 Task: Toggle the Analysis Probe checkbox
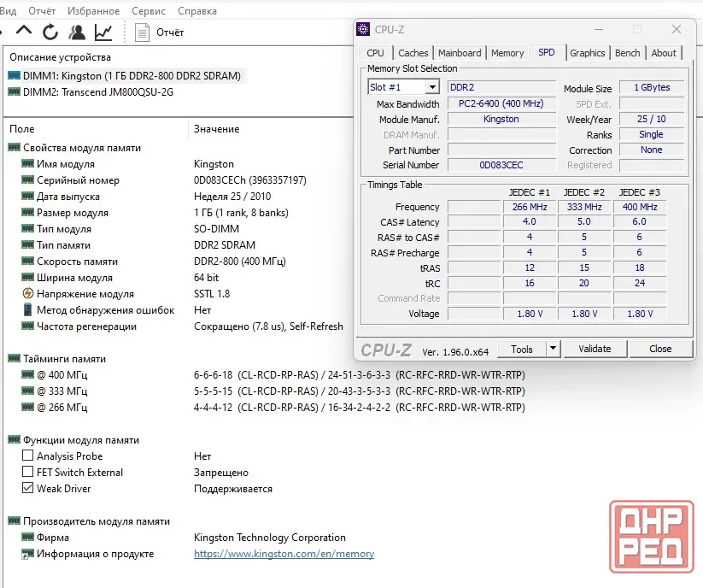28,456
